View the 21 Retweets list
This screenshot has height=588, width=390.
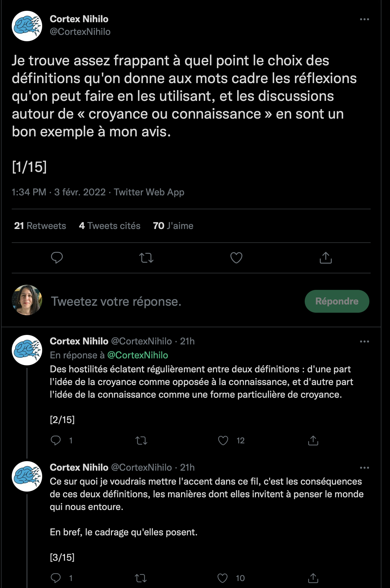coord(40,226)
